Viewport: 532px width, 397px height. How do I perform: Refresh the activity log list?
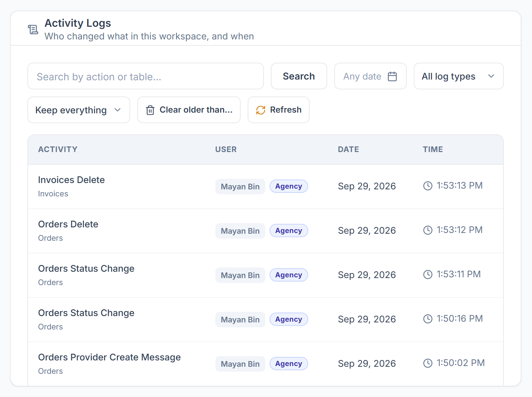pyautogui.click(x=279, y=110)
